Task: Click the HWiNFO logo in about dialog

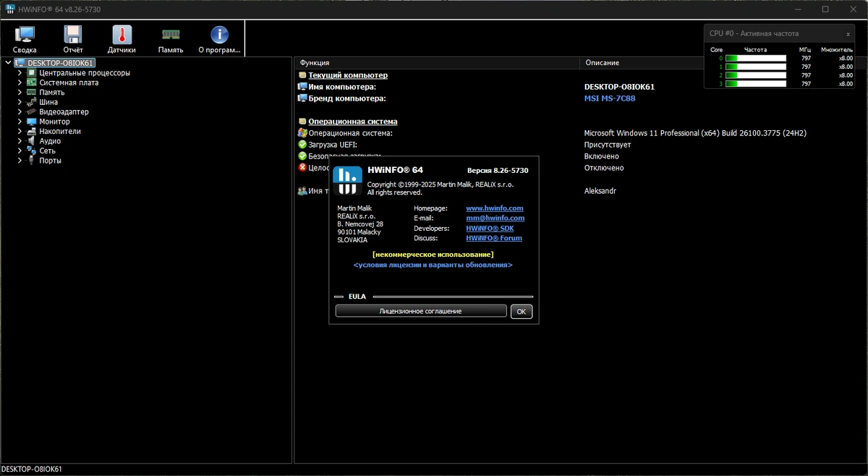Action: click(347, 181)
